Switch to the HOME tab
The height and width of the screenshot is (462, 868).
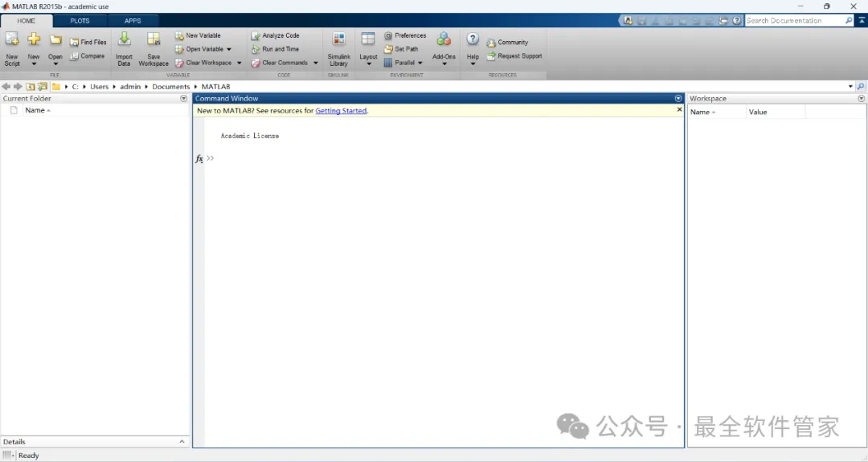coord(26,21)
